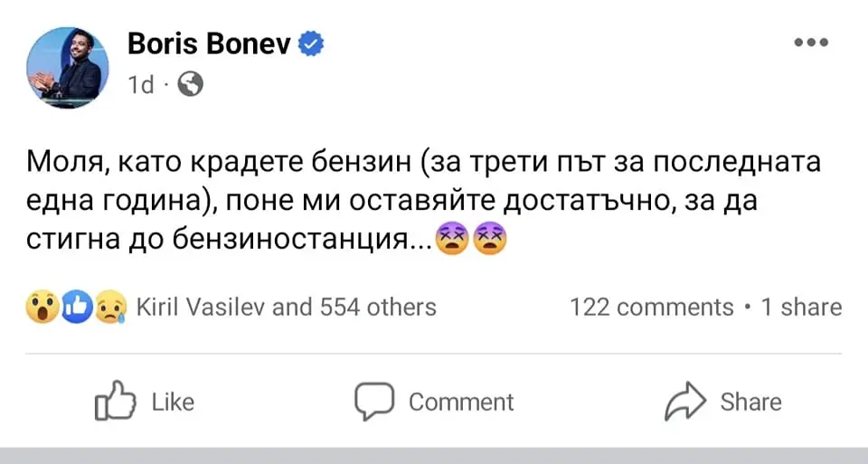The width and height of the screenshot is (868, 464).
Task: Click the arrow Share icon
Action: point(684,402)
